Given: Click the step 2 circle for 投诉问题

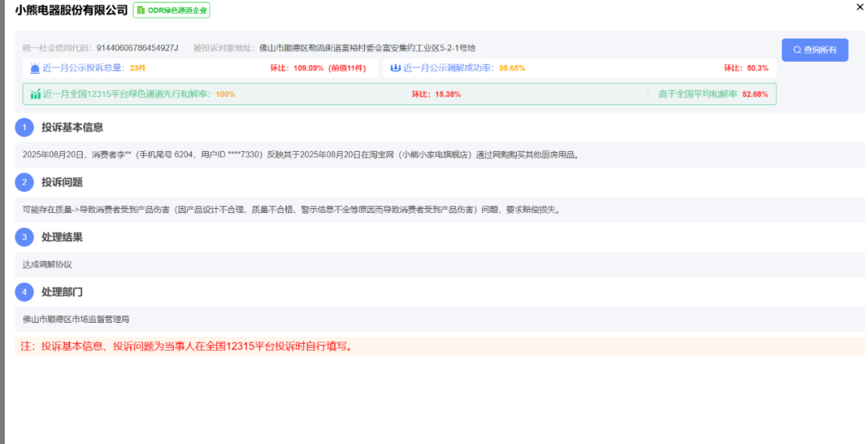Looking at the screenshot, I should [24, 182].
